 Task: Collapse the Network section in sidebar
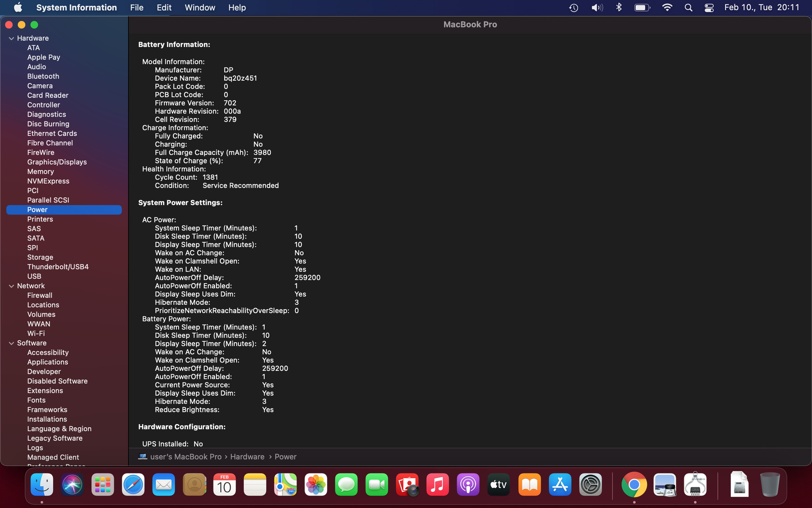(x=12, y=286)
